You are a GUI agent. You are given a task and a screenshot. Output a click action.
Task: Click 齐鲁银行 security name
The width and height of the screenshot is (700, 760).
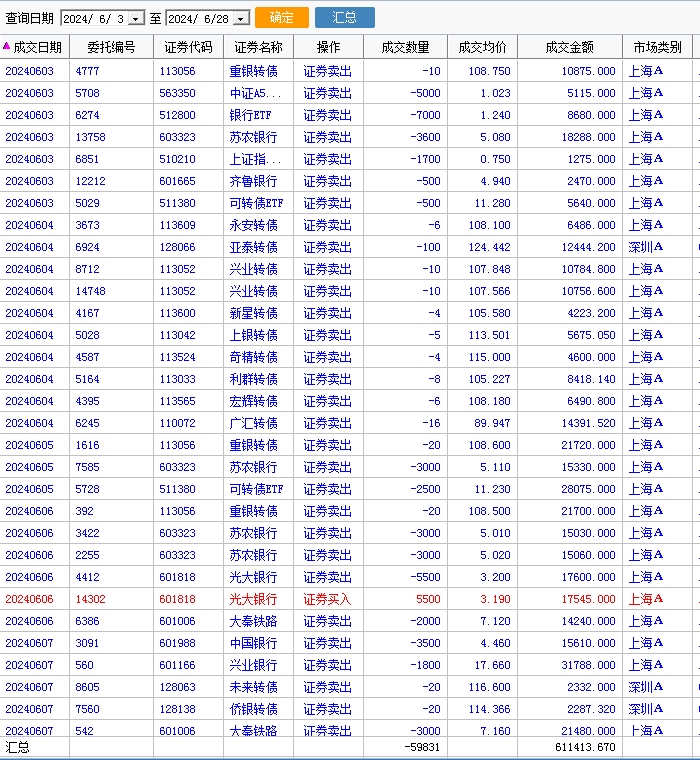pos(253,181)
